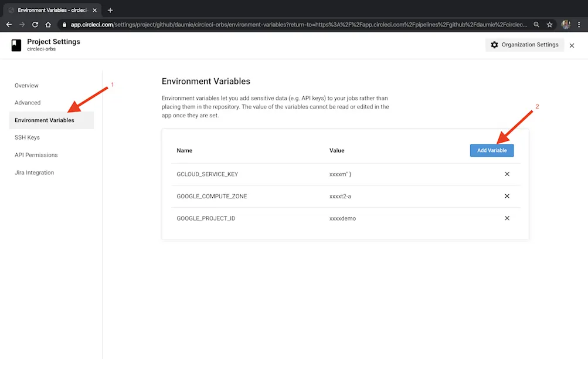Screen dimensions: 588x368
Task: Click the browser back arrow
Action: (9, 25)
